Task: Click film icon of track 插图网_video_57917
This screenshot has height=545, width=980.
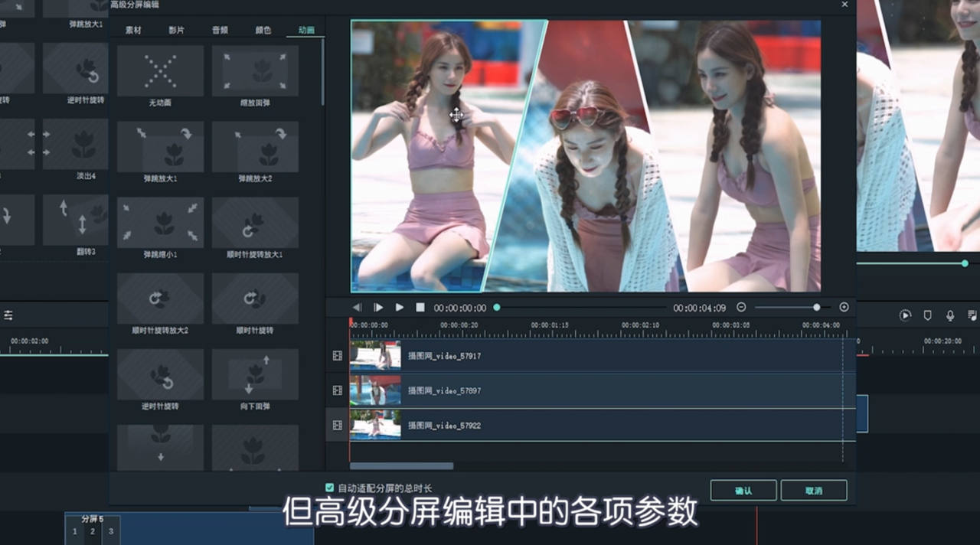Action: 337,356
